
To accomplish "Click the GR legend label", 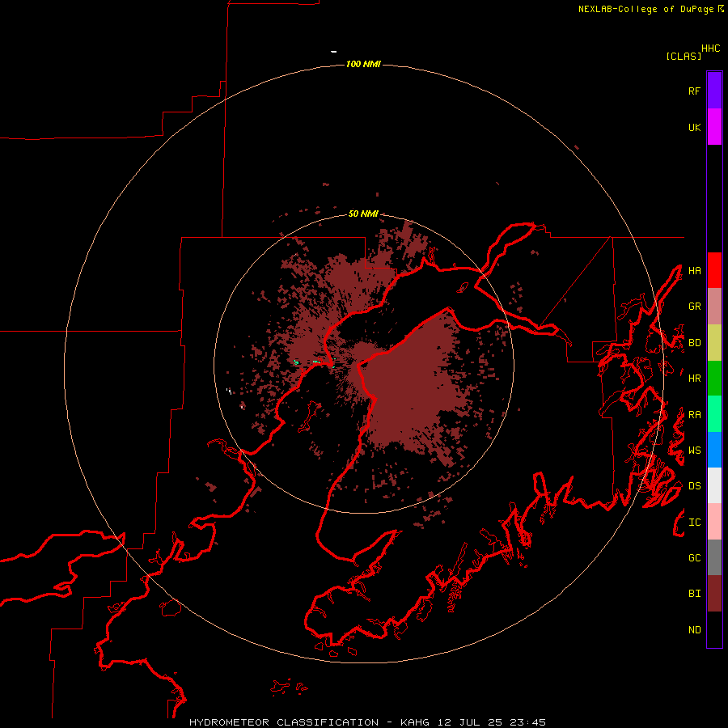I will [x=694, y=307].
